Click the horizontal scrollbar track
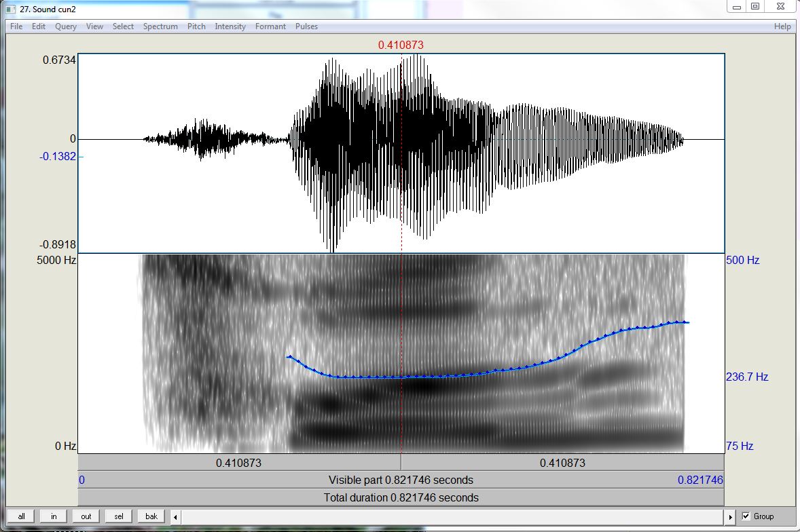Screen dimensions: 800x532 coord(452,516)
